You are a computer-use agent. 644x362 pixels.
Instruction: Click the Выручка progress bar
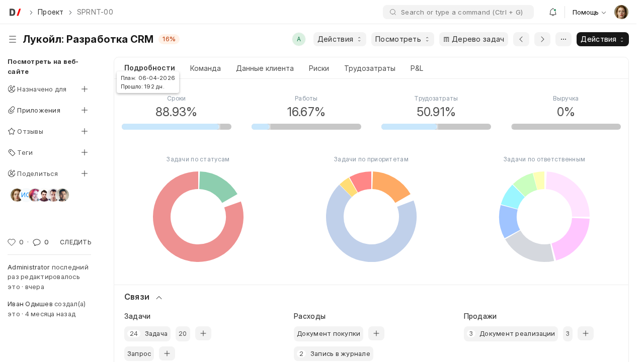[x=566, y=127]
